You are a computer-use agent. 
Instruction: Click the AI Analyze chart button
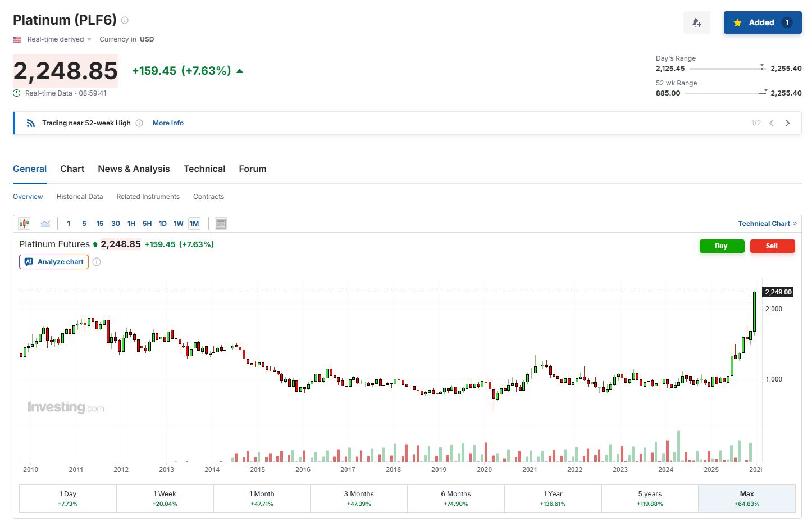pos(54,262)
